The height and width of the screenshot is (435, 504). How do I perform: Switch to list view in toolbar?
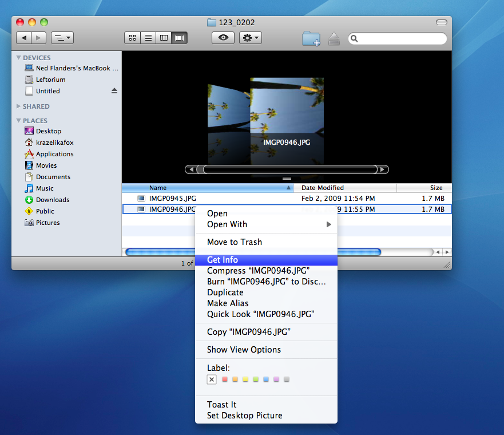coord(148,38)
